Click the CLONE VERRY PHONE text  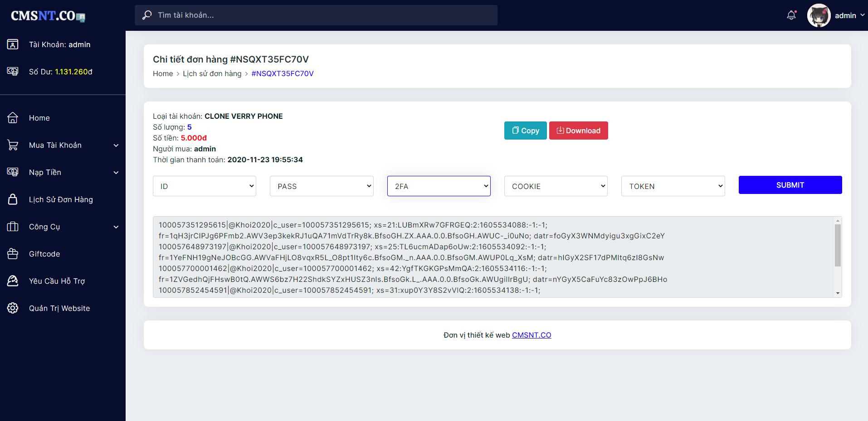(244, 116)
